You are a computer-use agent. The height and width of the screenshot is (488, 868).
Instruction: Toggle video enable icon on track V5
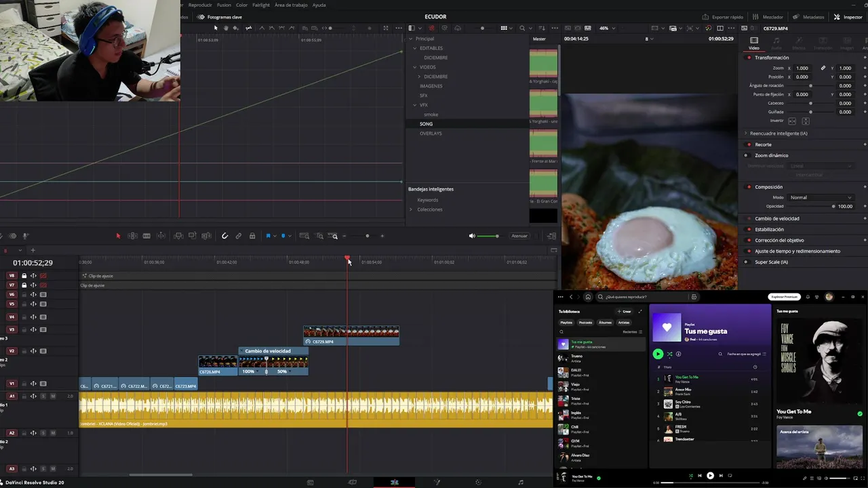click(x=43, y=304)
